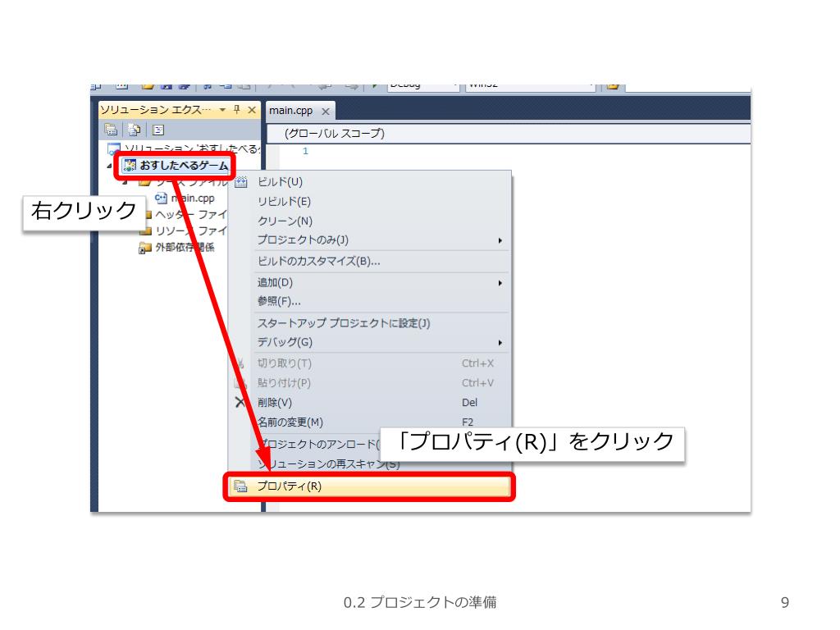Click the properties icon beside プロパティ(R)
Image resolution: width=840 pixels, height=630 pixels.
[x=240, y=486]
